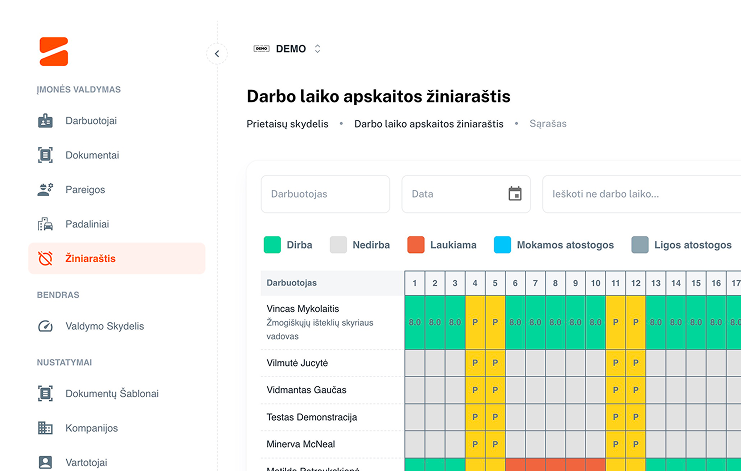Click the green Dirba legend swatch
This screenshot has height=471, width=741.
[x=272, y=245]
